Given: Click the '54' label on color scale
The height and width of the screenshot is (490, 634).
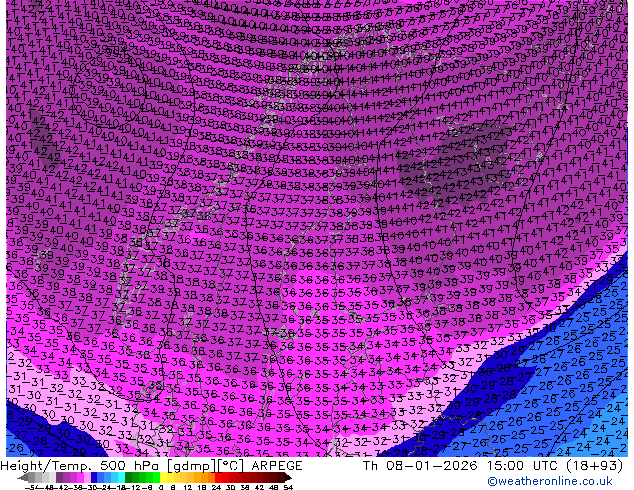Looking at the screenshot, I should (x=287, y=487).
